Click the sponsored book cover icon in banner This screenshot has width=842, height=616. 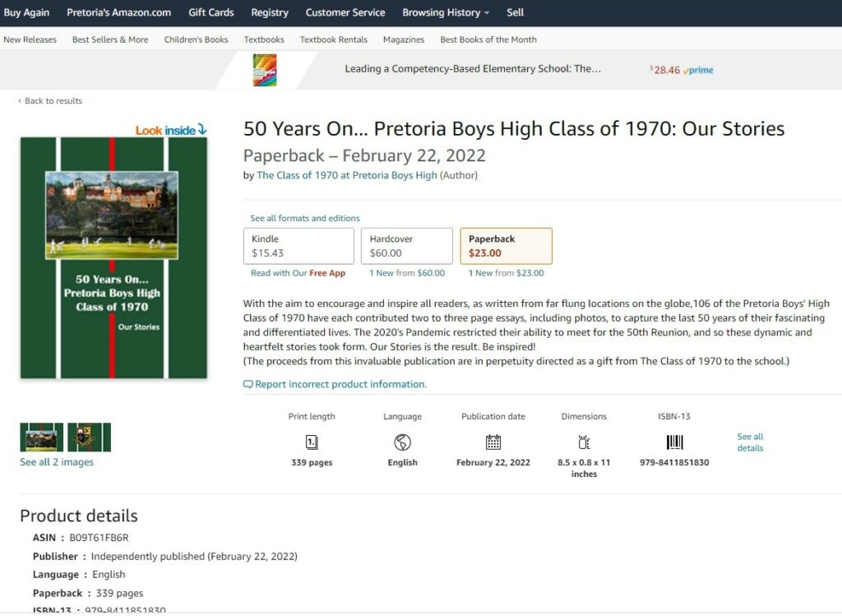(265, 70)
